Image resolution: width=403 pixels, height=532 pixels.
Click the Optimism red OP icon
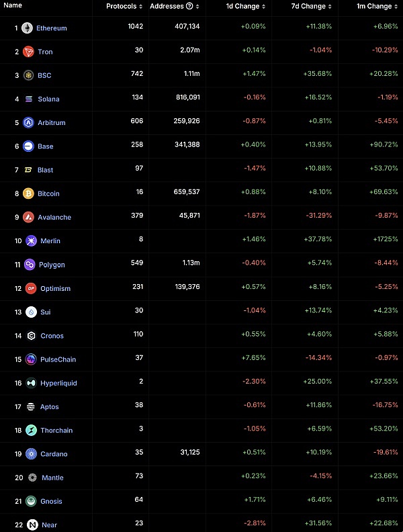point(31,288)
